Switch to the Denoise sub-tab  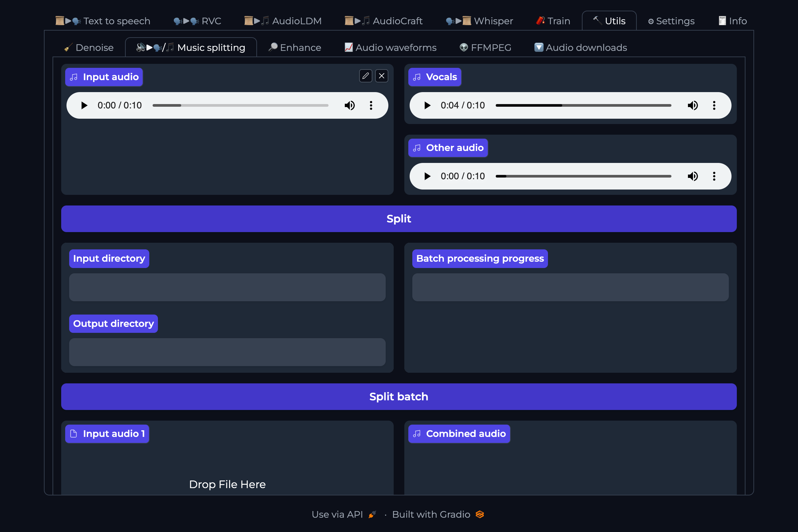[89, 48]
